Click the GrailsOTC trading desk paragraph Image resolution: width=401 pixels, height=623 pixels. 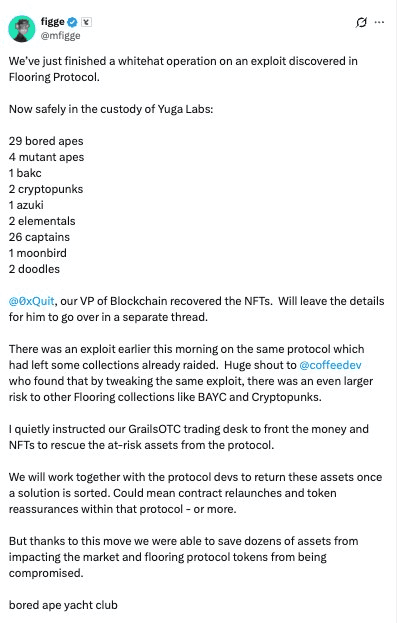[189, 437]
